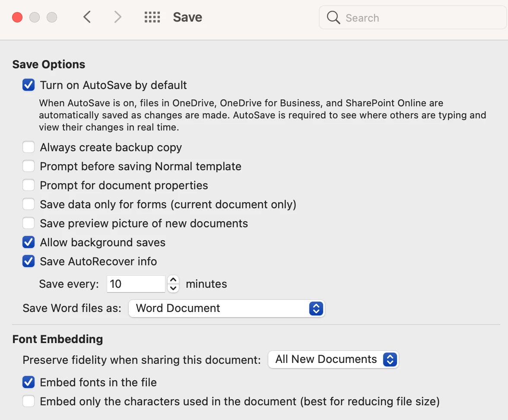Go back with the left chevron arrow
508x420 pixels.
(x=87, y=17)
